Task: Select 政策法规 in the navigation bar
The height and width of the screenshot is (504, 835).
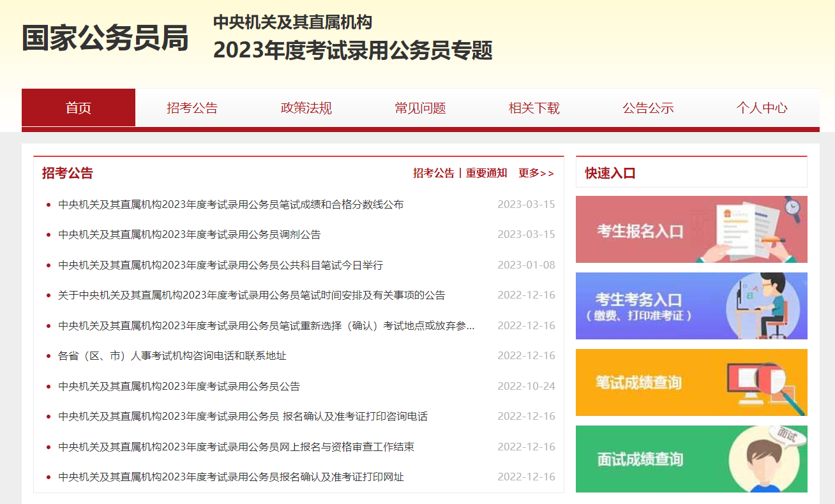Action: tap(306, 108)
